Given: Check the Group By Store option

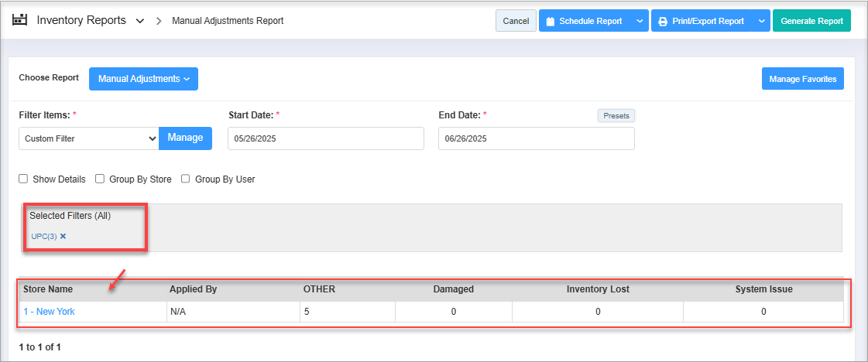Looking at the screenshot, I should click(100, 179).
